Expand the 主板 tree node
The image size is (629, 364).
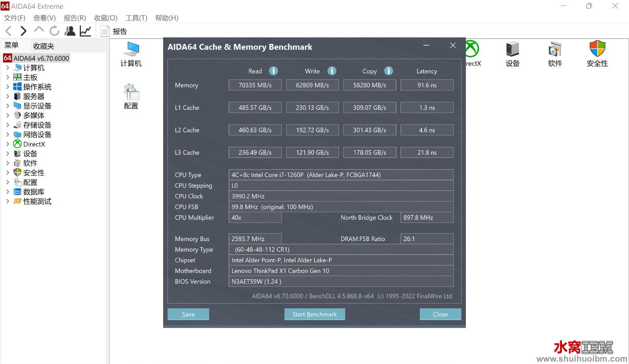[x=7, y=77]
